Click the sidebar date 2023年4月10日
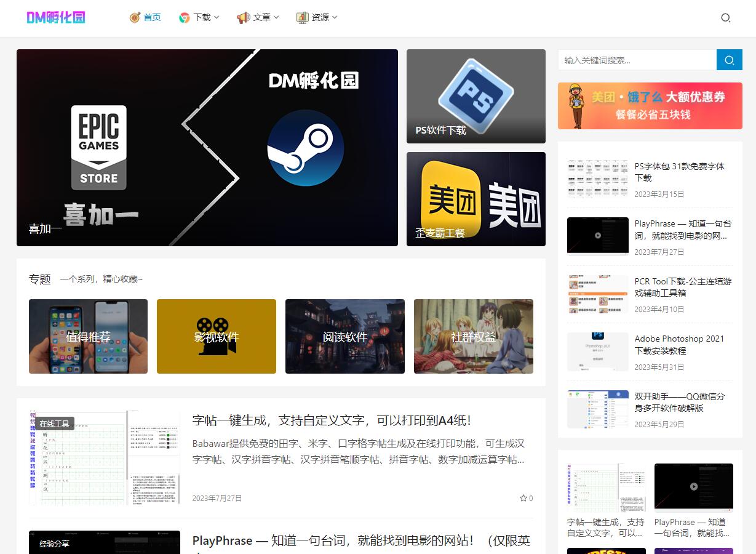Viewport: 756px width, 554px height. click(x=659, y=309)
